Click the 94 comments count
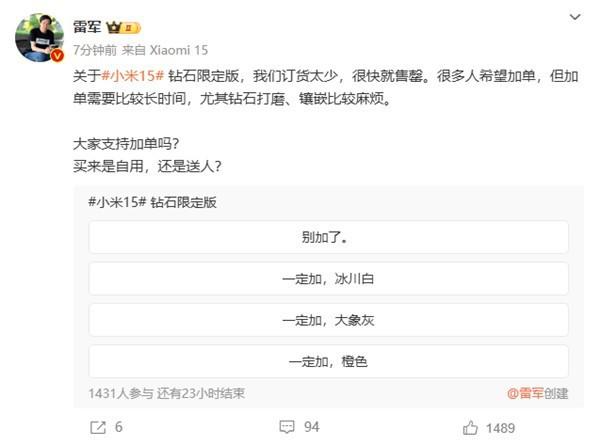 [311, 427]
